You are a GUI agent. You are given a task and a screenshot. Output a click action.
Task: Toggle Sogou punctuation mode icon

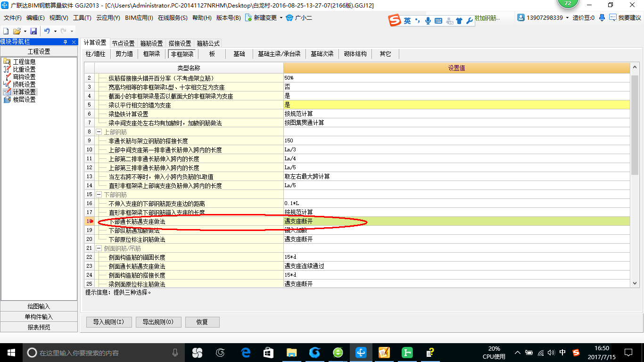417,21
